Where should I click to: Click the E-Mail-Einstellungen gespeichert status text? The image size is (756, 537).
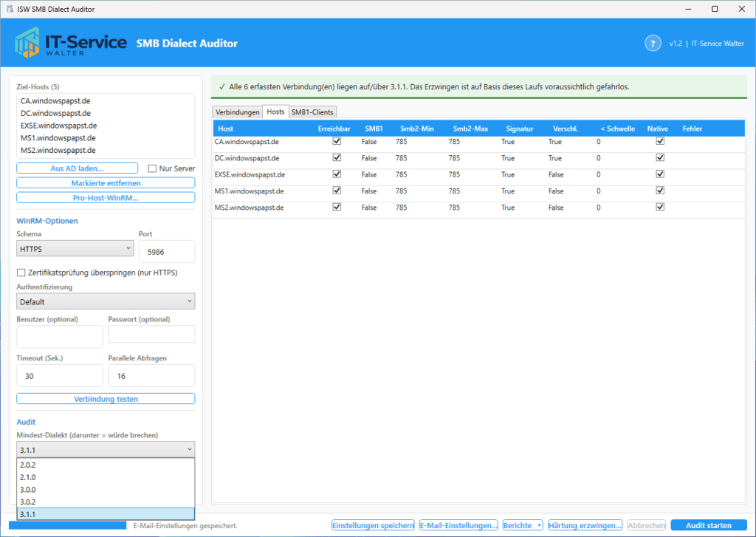pyautogui.click(x=185, y=526)
